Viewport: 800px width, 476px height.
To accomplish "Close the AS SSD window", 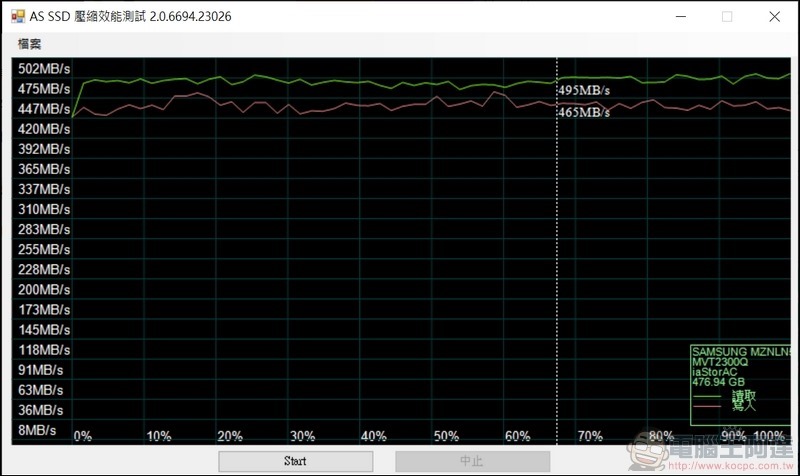I will (x=774, y=16).
